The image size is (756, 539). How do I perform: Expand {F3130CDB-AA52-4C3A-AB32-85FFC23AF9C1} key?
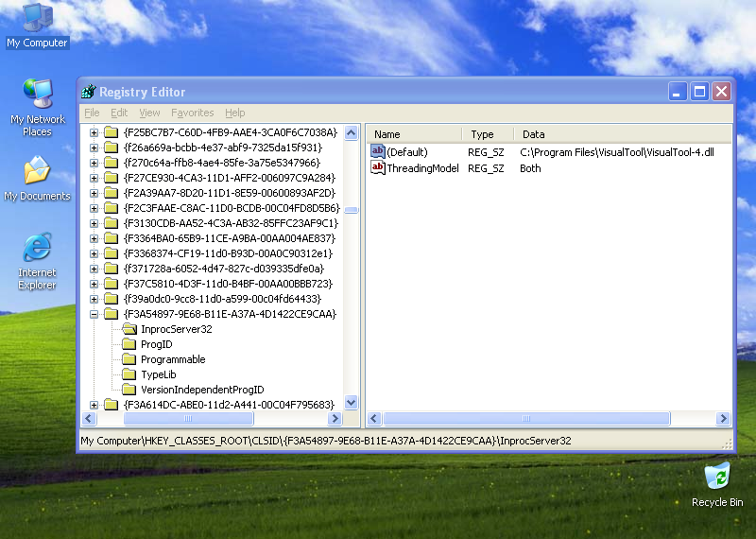(x=94, y=223)
